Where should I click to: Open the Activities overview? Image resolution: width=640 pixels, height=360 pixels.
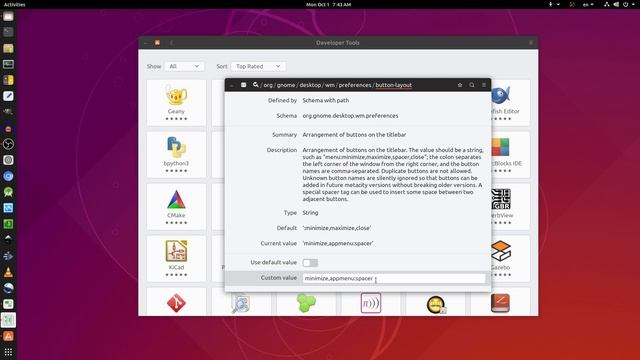coord(14,4)
